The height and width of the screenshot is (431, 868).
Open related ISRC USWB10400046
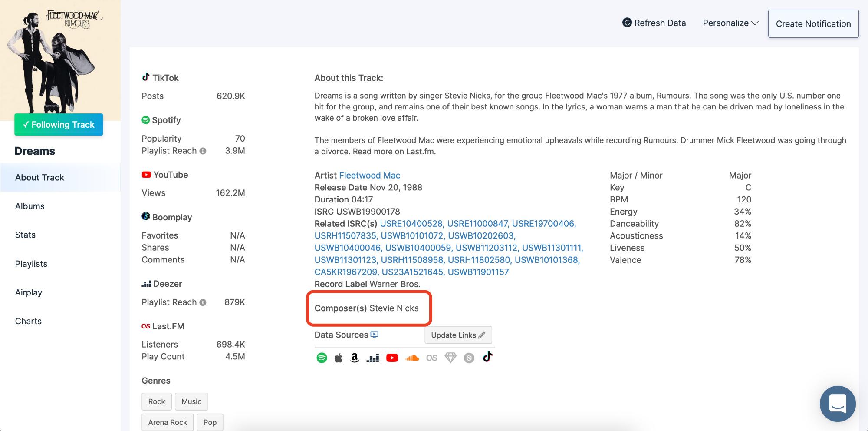(x=348, y=248)
